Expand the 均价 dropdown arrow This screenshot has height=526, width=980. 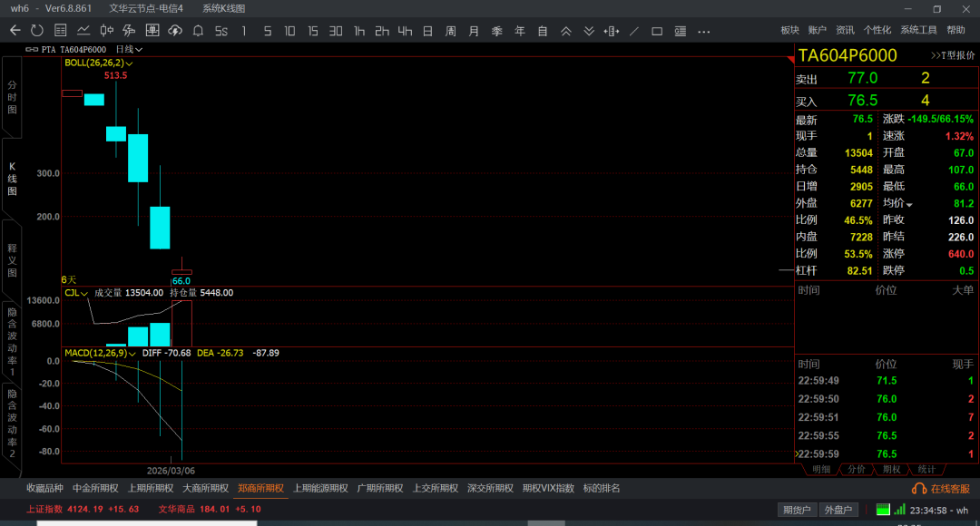(908, 204)
